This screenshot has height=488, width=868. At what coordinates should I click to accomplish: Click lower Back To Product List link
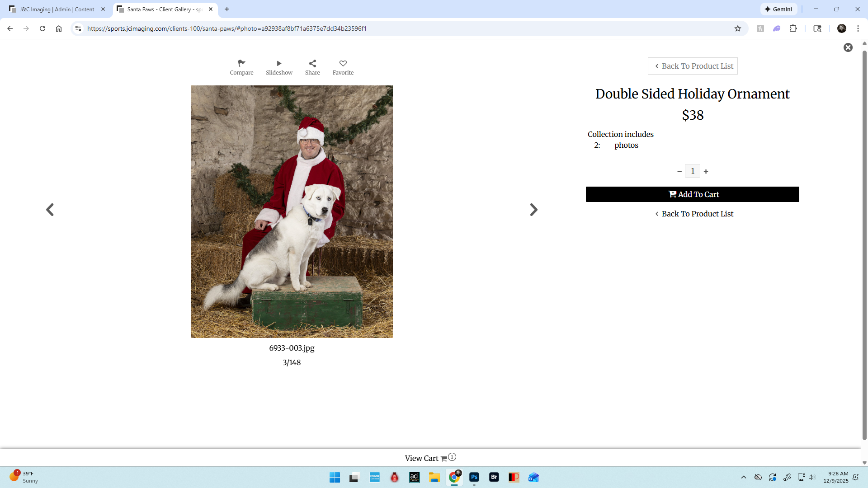pos(694,214)
